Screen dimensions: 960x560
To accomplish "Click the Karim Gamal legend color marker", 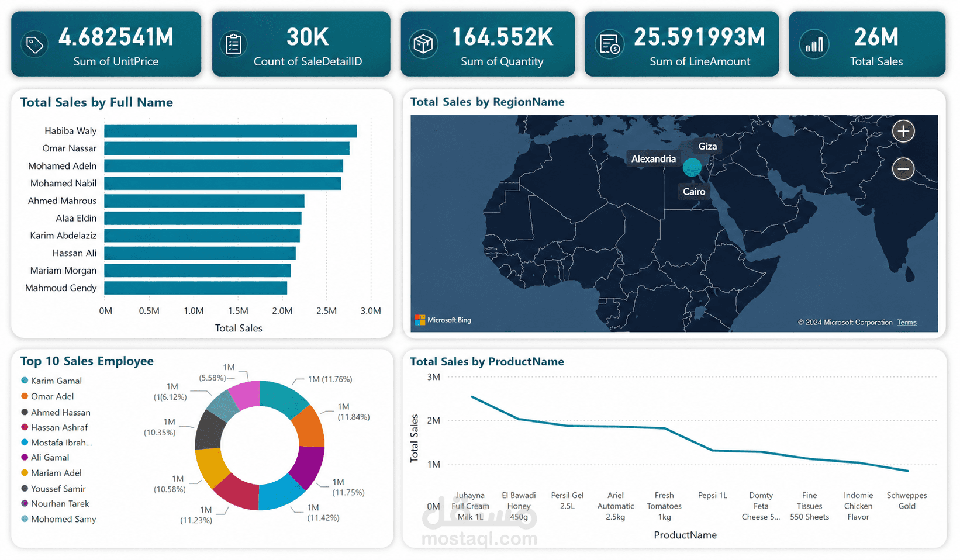I will 25,381.
